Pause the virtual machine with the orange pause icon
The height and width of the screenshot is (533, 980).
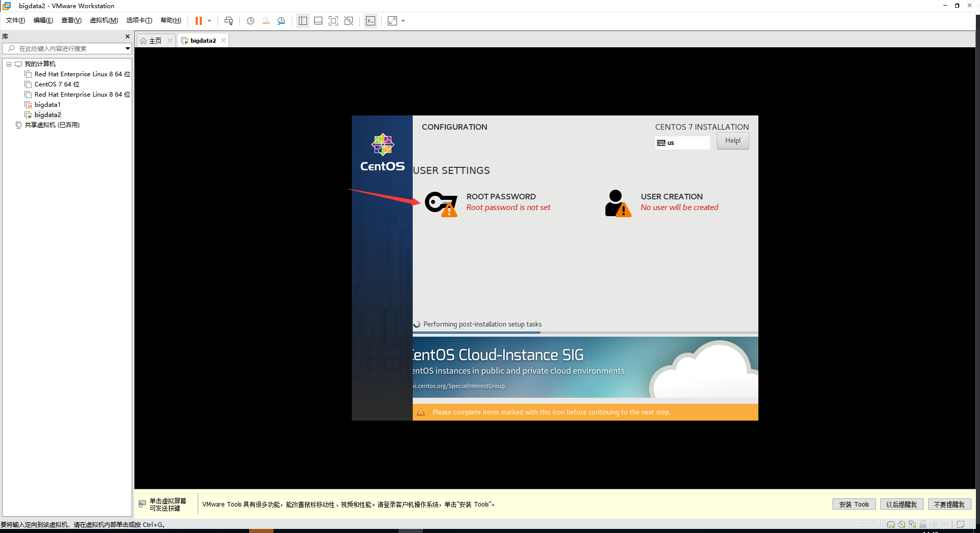[199, 21]
